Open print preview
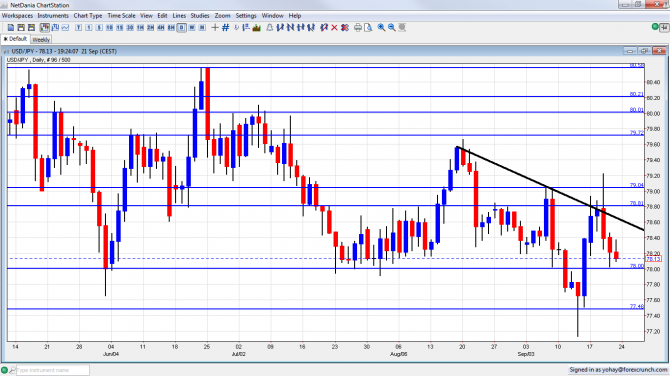 (368, 28)
